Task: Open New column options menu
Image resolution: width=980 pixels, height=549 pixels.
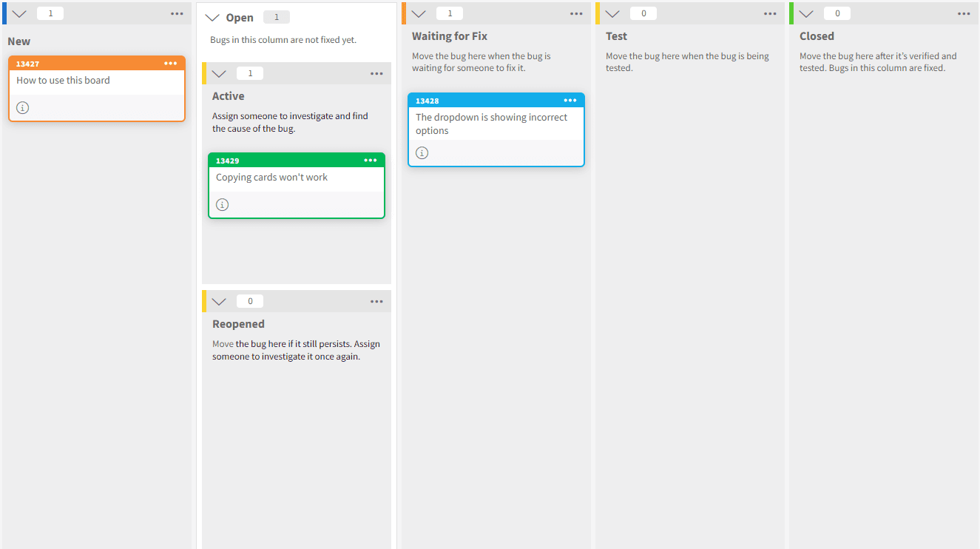Action: point(177,13)
